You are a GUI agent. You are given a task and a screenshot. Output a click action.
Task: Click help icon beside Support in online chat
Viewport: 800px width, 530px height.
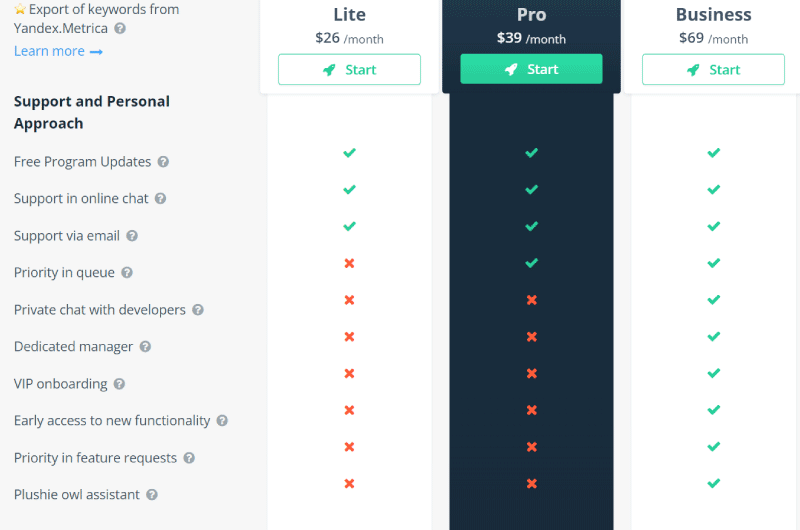click(161, 198)
